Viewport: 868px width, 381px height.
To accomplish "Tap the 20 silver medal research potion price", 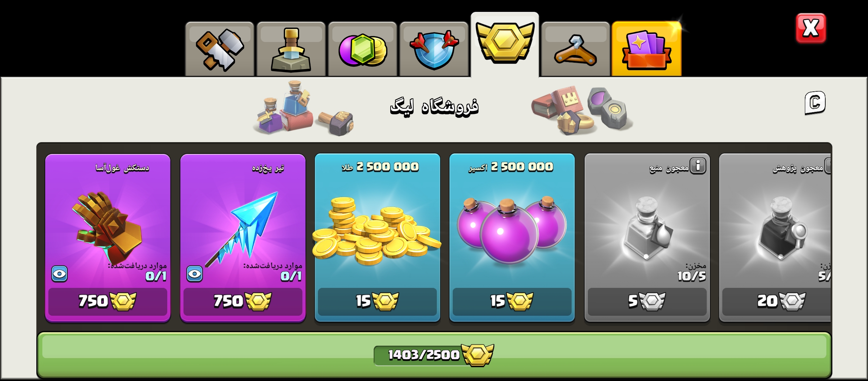I will (776, 301).
